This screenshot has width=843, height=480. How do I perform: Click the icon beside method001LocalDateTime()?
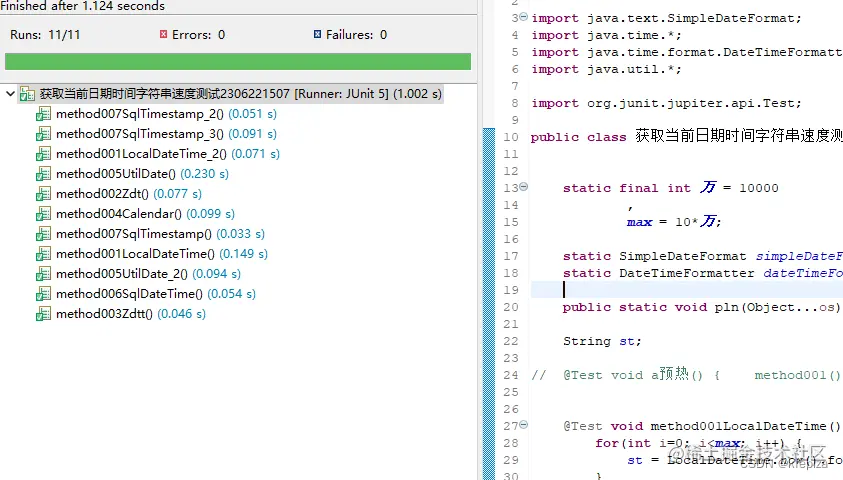[x=44, y=254]
